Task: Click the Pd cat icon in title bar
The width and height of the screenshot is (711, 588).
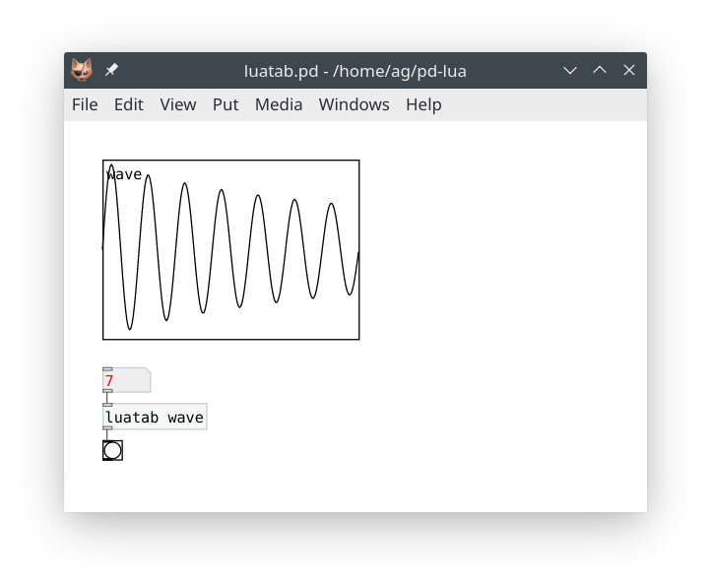Action: coord(82,71)
